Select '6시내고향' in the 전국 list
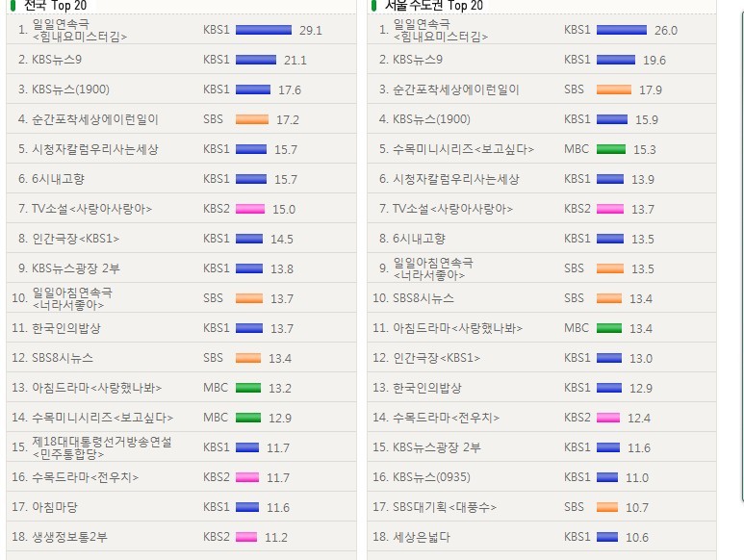Viewport: 744px width, 560px height. (58, 179)
